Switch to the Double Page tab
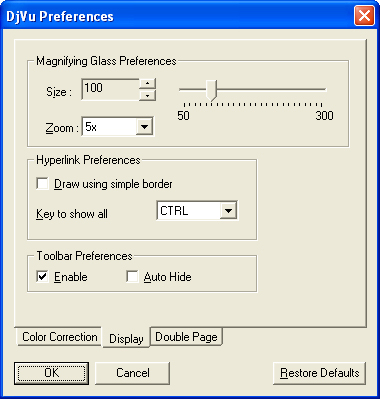 click(186, 337)
